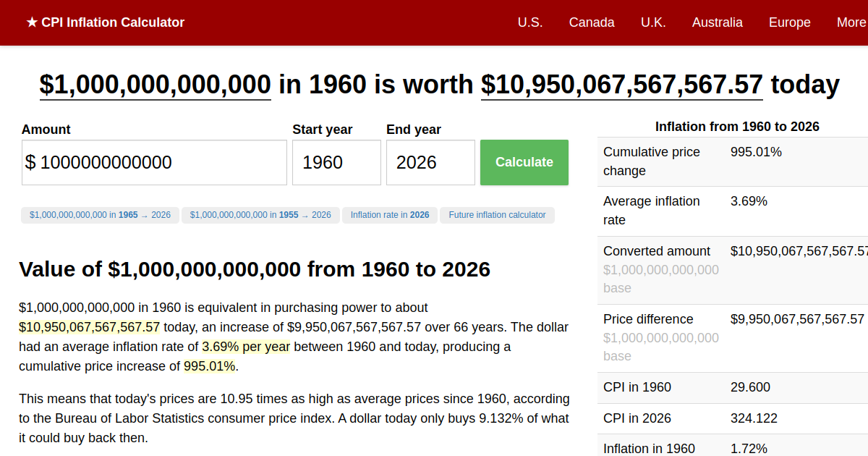The image size is (868, 456).
Task: Click the Inflation rate in 2026 link
Action: 390,215
